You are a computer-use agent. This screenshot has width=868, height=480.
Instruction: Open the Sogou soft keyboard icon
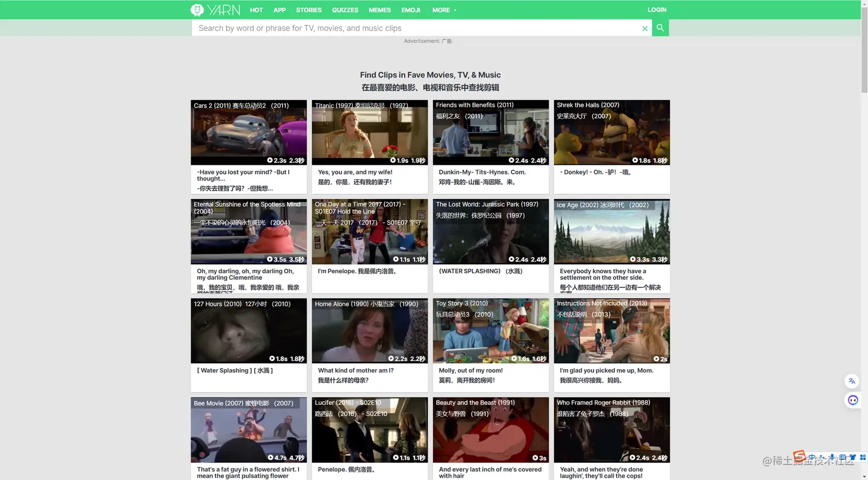(843, 458)
